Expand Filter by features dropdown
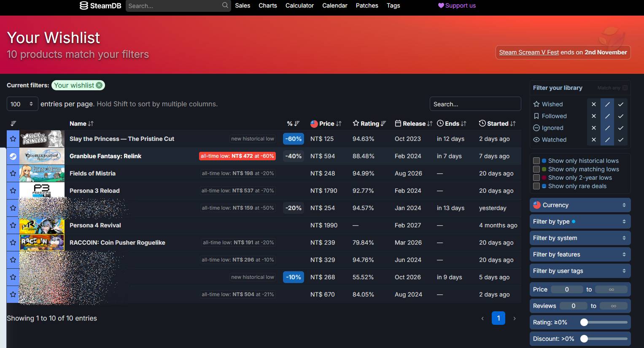Screen dimensions: 644x348 580,254
